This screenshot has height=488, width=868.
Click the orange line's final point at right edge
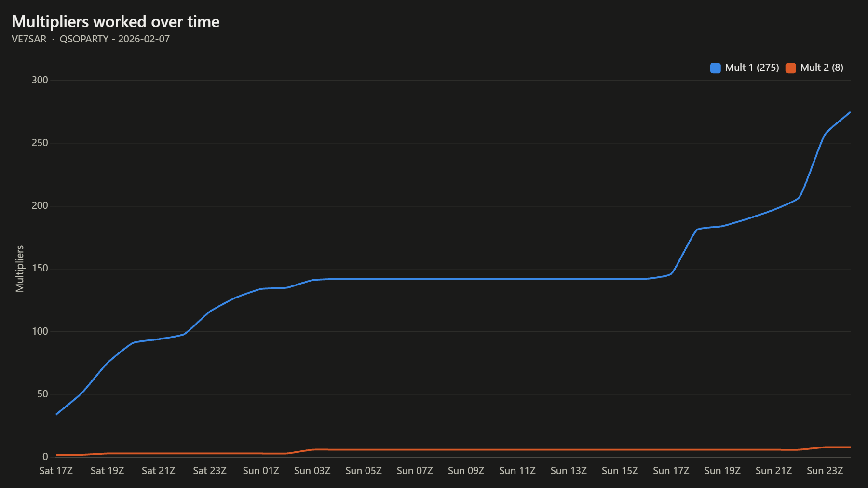[850, 447]
